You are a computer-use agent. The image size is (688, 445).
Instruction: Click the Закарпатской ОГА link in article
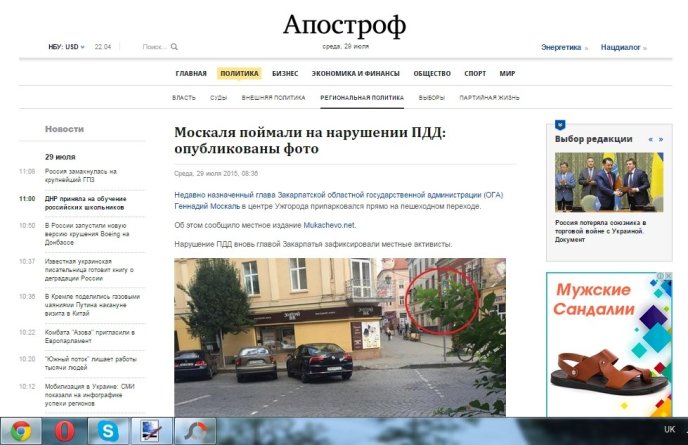click(x=338, y=195)
